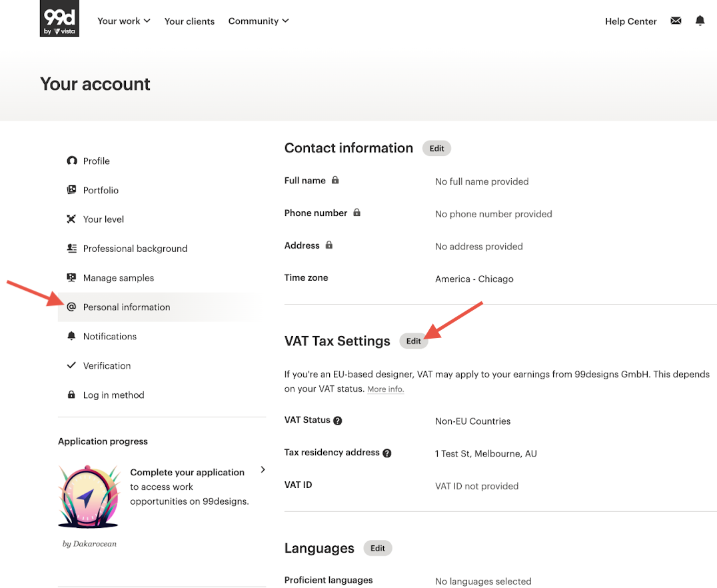Click the No languages selected text
The height and width of the screenshot is (588, 717).
point(483,581)
